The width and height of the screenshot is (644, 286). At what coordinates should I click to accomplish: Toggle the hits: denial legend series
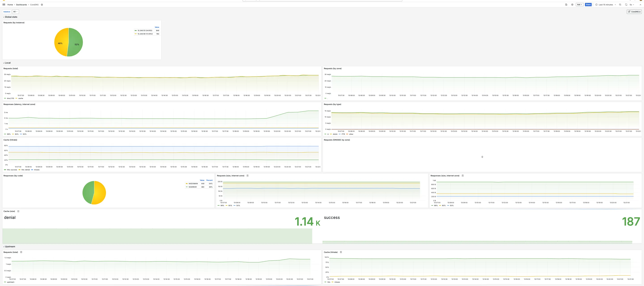coord(24,170)
